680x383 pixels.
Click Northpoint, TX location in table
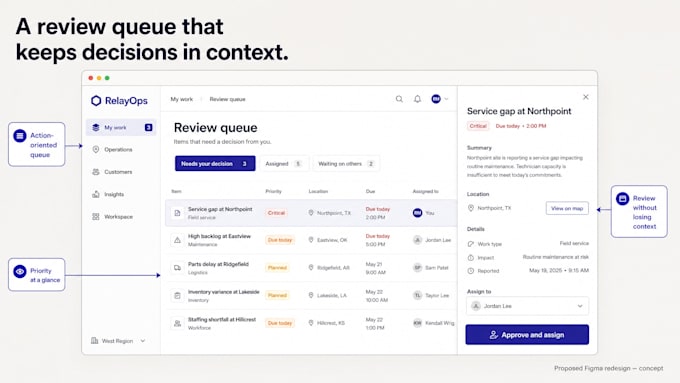pyautogui.click(x=330, y=213)
